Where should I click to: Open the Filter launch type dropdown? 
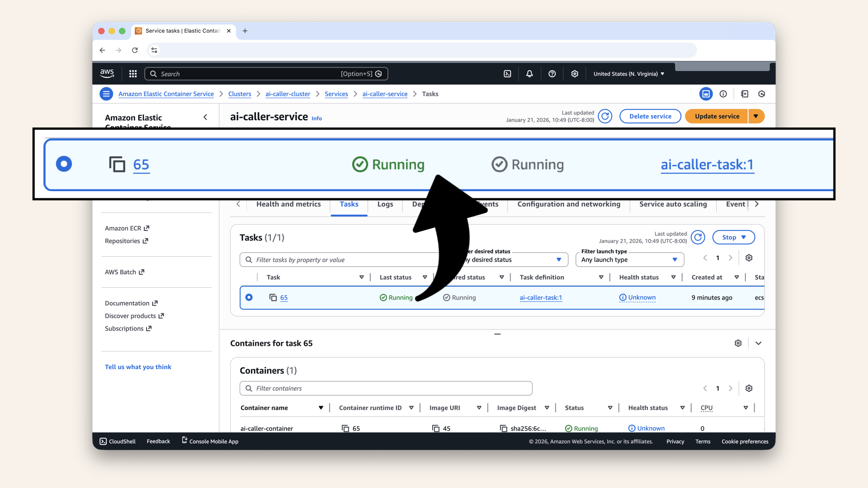(629, 259)
